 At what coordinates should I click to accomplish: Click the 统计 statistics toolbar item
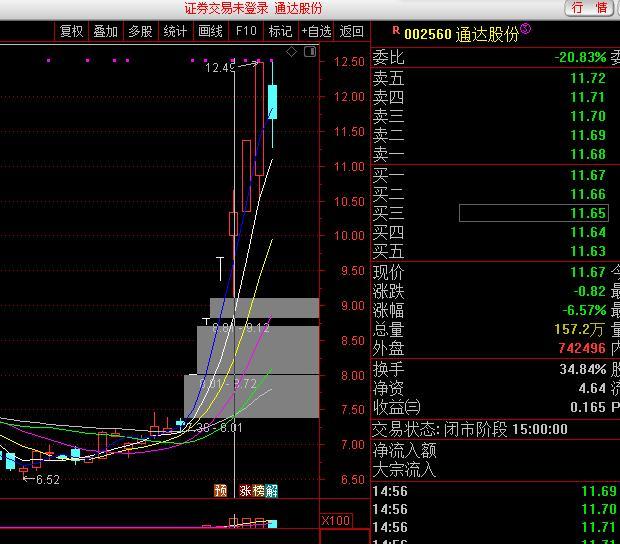[x=175, y=31]
